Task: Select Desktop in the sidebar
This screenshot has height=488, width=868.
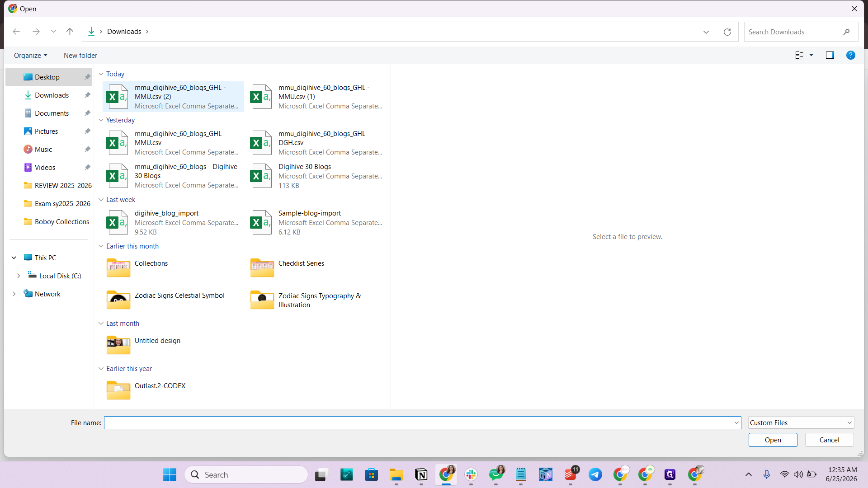Action: [49, 77]
